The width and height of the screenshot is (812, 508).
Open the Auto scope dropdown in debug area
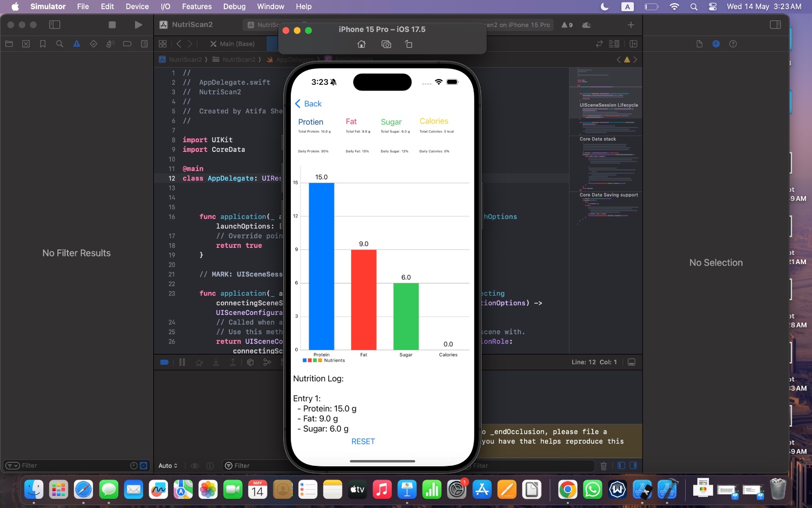[167, 465]
